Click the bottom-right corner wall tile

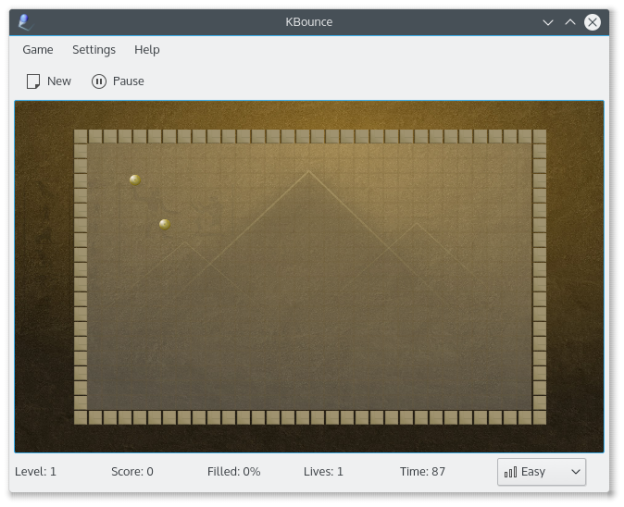[x=539, y=417]
